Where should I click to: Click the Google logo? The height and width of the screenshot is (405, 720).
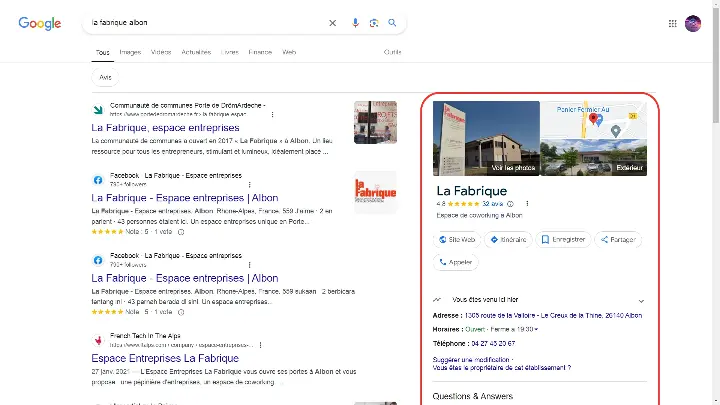[x=39, y=23]
